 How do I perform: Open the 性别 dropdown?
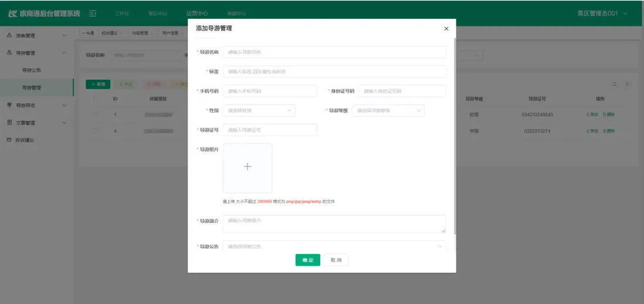pyautogui.click(x=259, y=110)
